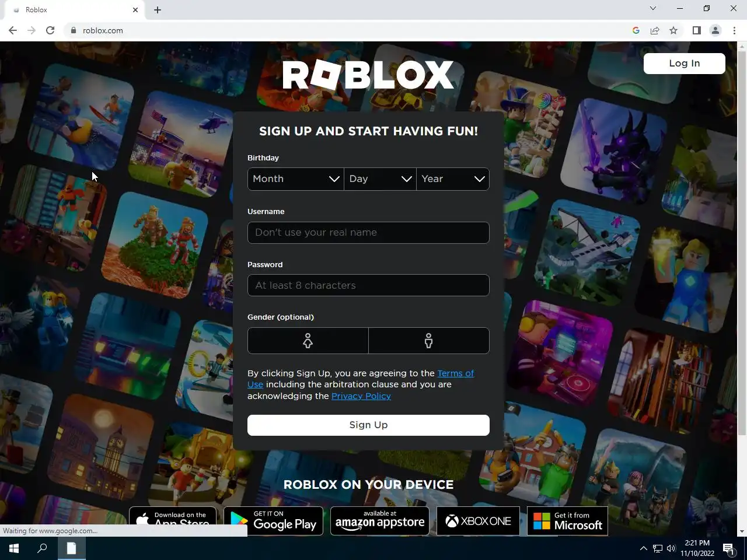Open the notification center icon
747x560 pixels.
pos(729,548)
